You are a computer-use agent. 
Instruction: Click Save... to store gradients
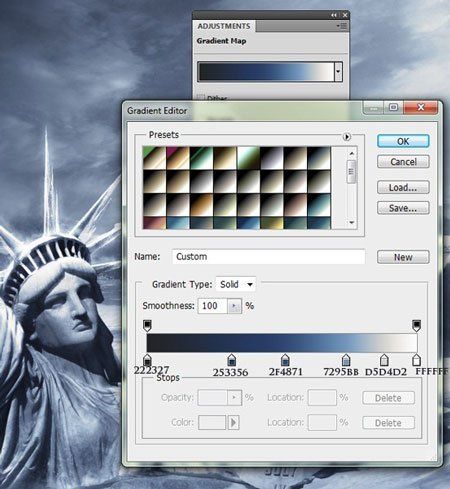[x=403, y=208]
